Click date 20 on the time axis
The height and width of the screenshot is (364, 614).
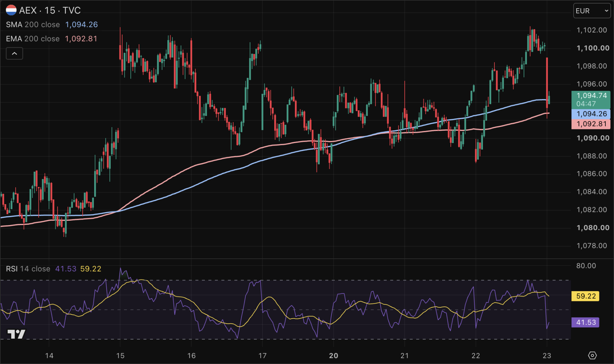[x=333, y=355]
